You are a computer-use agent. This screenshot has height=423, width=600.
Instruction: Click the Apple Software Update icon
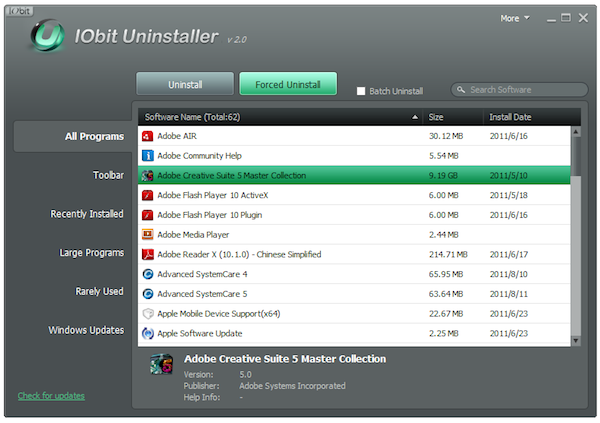tap(147, 333)
